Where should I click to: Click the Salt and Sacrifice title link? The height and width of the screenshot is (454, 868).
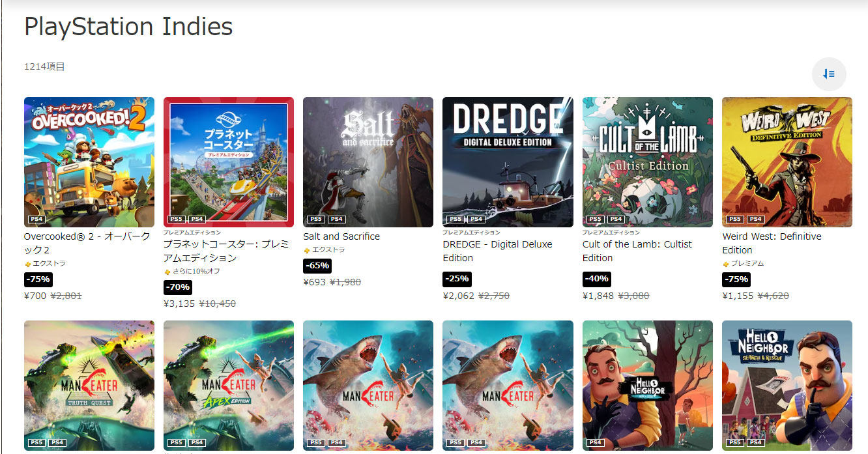[341, 236]
